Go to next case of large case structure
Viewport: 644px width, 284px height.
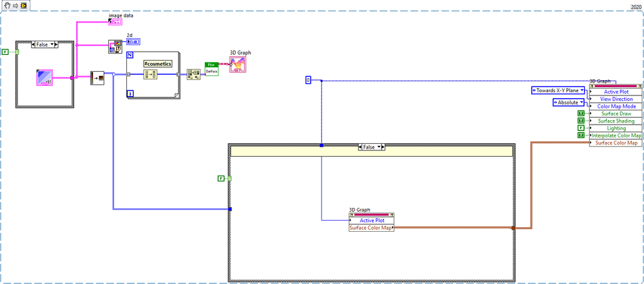[x=384, y=147]
